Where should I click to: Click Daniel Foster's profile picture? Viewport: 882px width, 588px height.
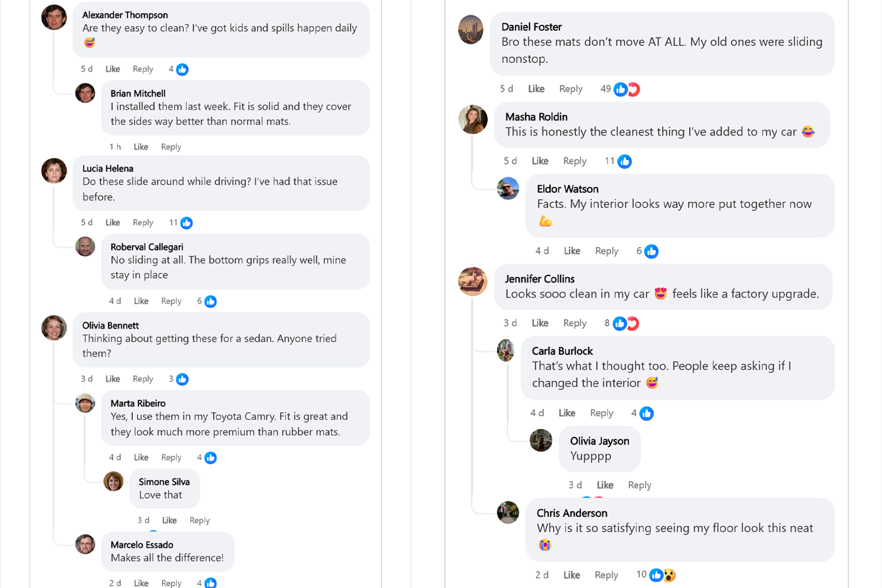coord(470,29)
